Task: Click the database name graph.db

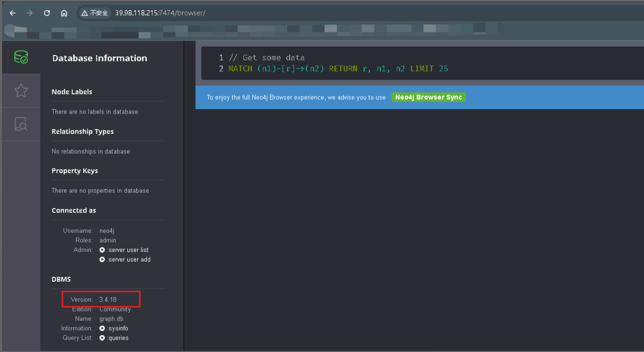Action: coord(112,319)
